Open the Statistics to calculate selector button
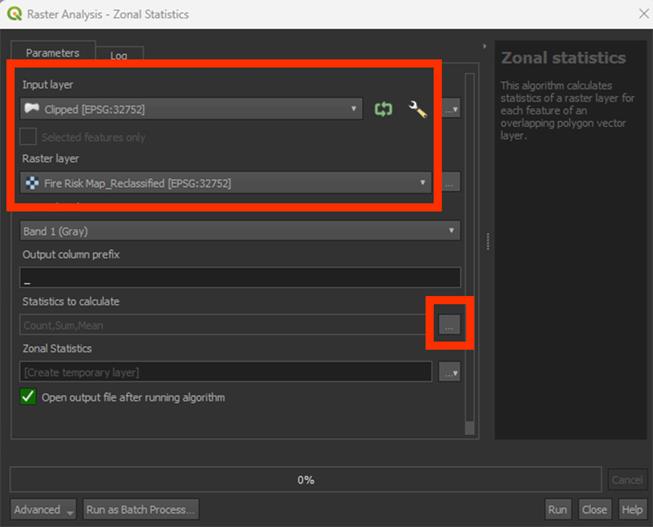 pos(449,324)
